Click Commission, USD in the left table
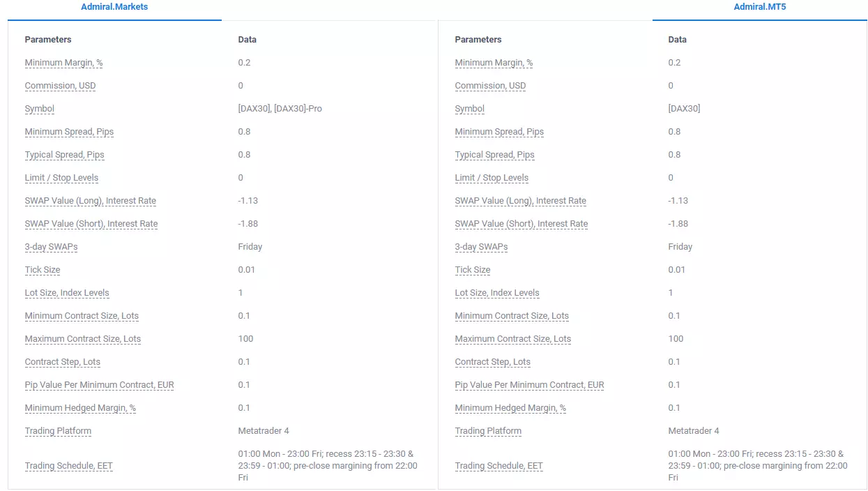This screenshot has width=868, height=491. click(60, 86)
